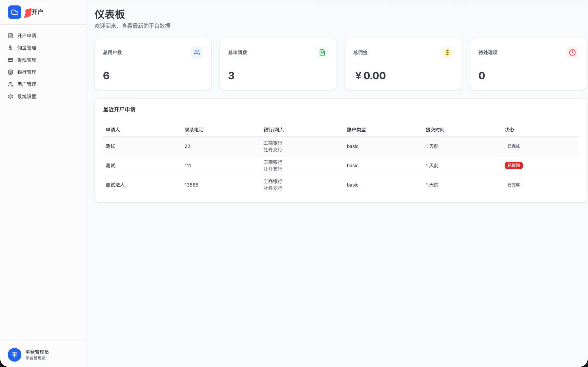Click the 申请人 column header
Viewport: 588px width, 367px height.
[113, 130]
